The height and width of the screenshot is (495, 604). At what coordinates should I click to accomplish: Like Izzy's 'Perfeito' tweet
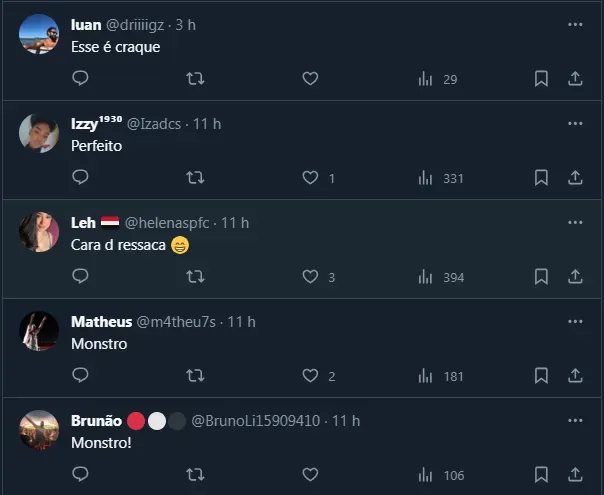point(311,177)
